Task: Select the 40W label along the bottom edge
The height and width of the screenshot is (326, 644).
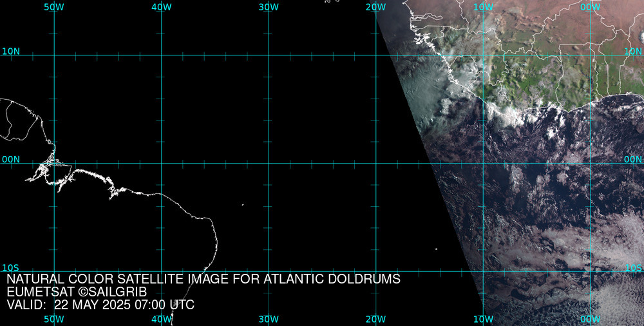Action: pos(162,319)
